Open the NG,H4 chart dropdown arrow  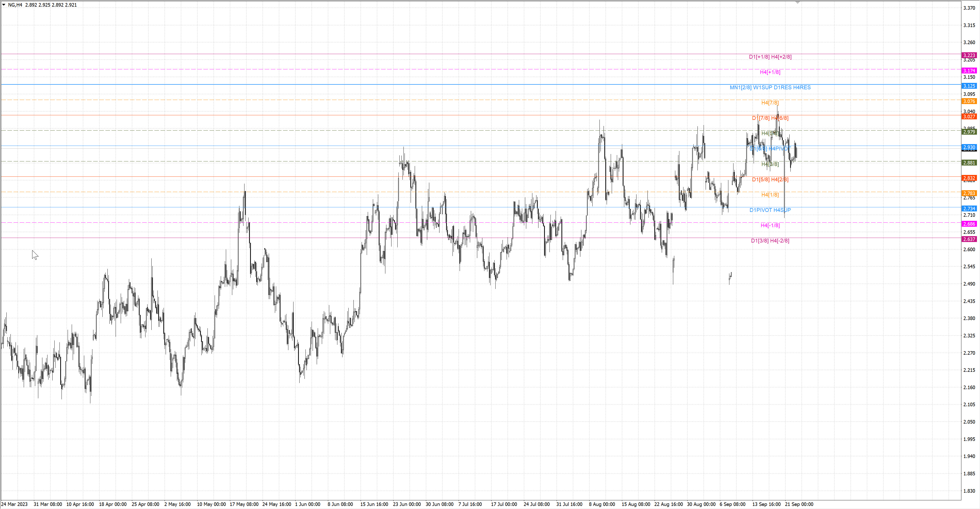coord(4,5)
